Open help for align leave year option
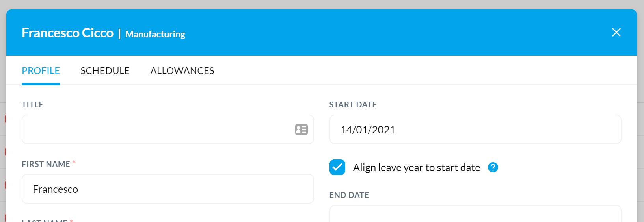644x222 pixels. tap(493, 167)
